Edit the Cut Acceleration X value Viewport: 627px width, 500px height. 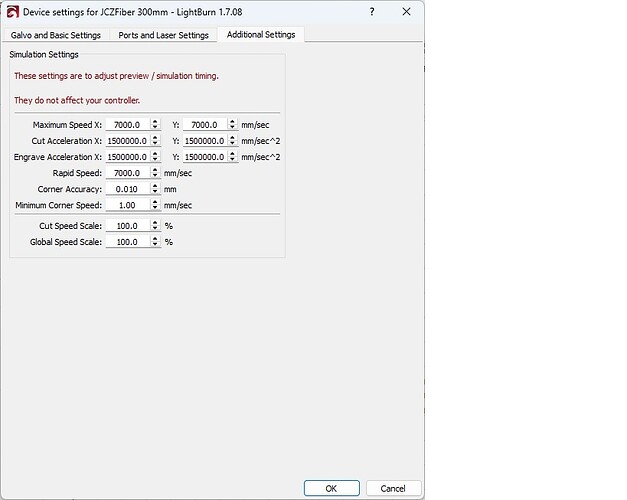tap(126, 141)
